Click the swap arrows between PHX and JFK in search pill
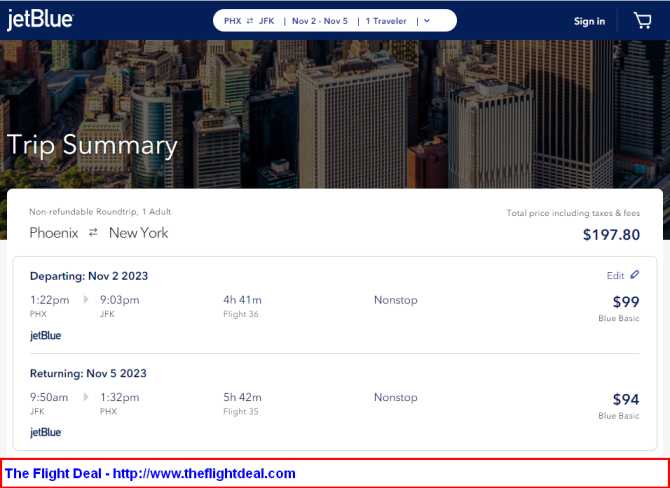This screenshot has height=488, width=670. click(250, 21)
